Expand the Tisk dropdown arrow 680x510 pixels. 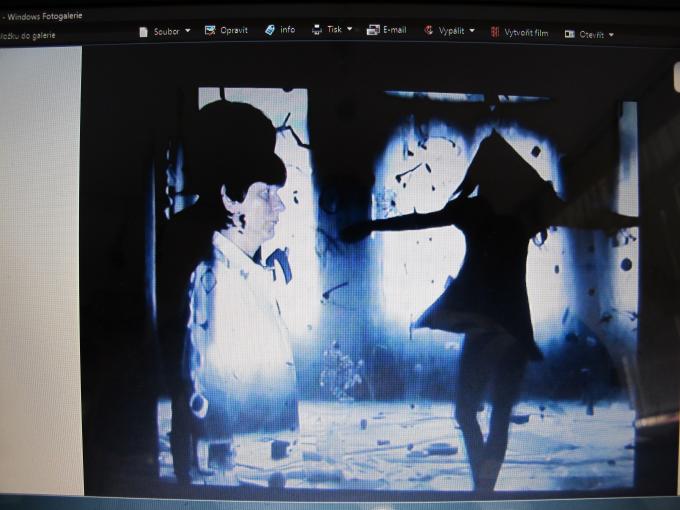[x=350, y=29]
